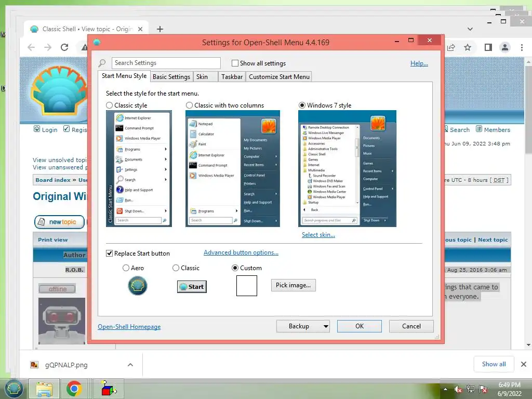The width and height of the screenshot is (532, 399).
Task: Open the colored cube app on taskbar
Action: coord(108,389)
